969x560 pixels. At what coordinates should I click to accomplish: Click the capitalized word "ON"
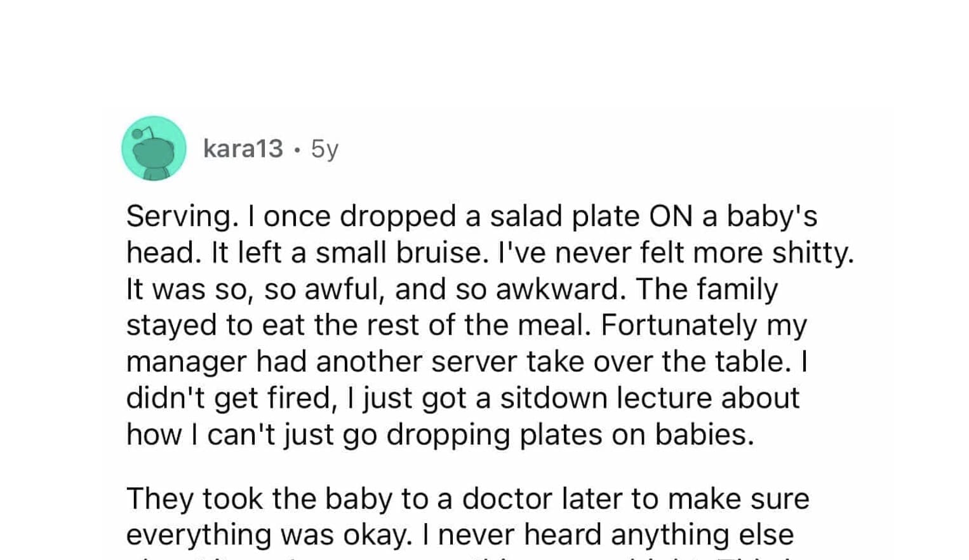coord(671,217)
